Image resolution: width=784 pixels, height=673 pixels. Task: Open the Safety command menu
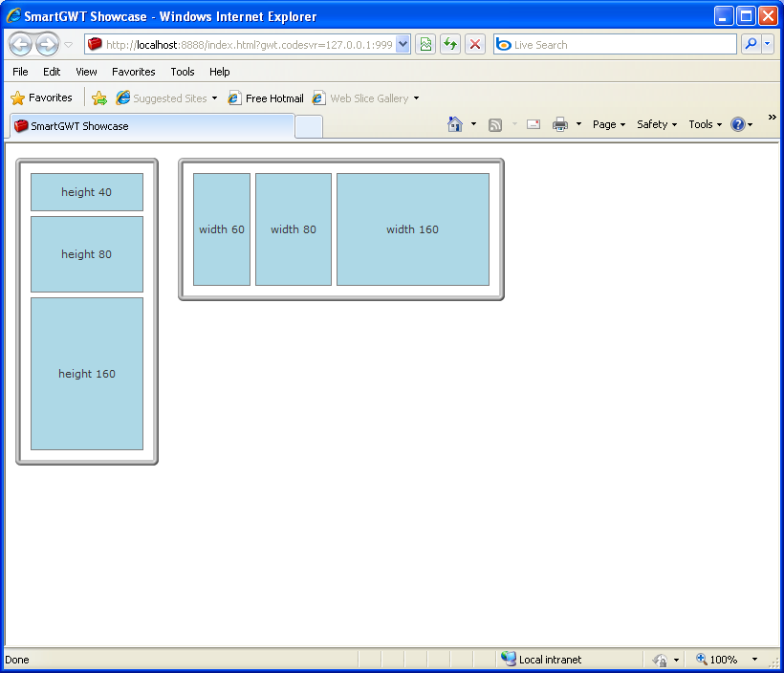click(x=657, y=124)
